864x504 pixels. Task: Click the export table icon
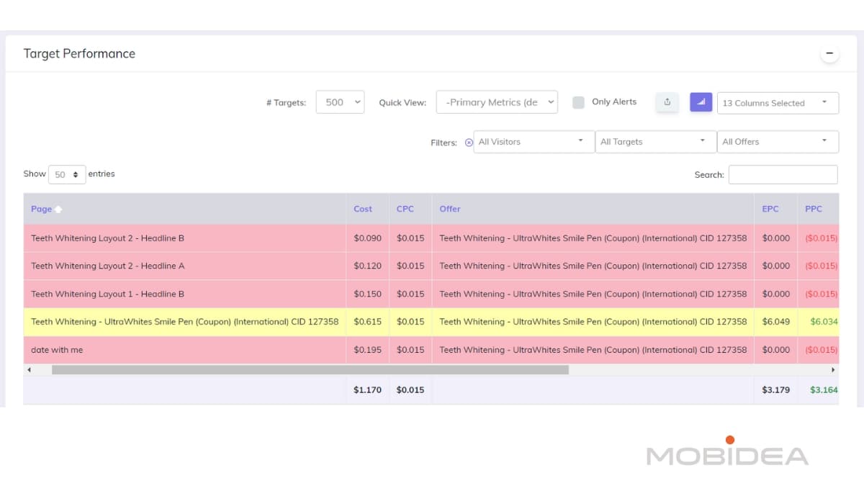(x=667, y=102)
